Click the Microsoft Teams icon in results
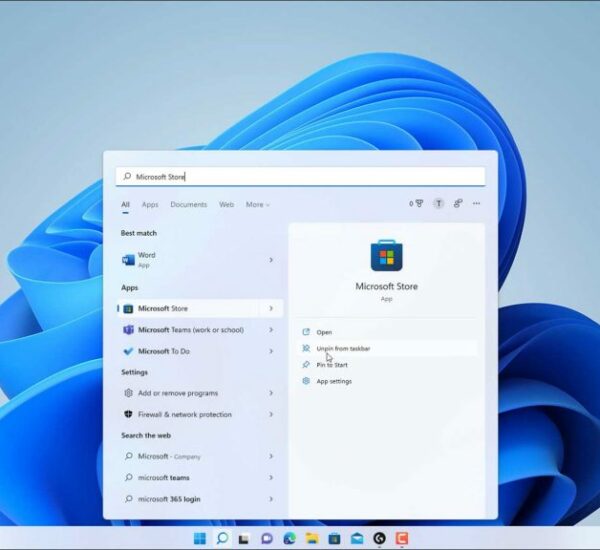 pos(128,330)
